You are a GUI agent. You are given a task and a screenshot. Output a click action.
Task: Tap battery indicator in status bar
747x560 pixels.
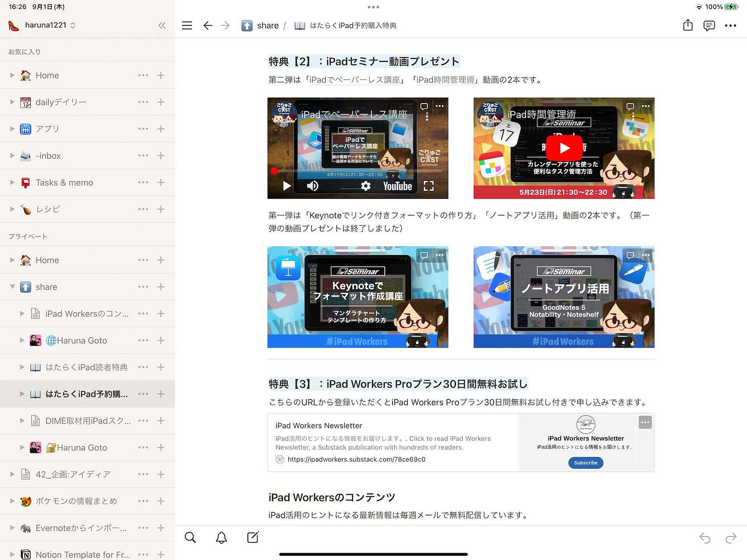(731, 7)
